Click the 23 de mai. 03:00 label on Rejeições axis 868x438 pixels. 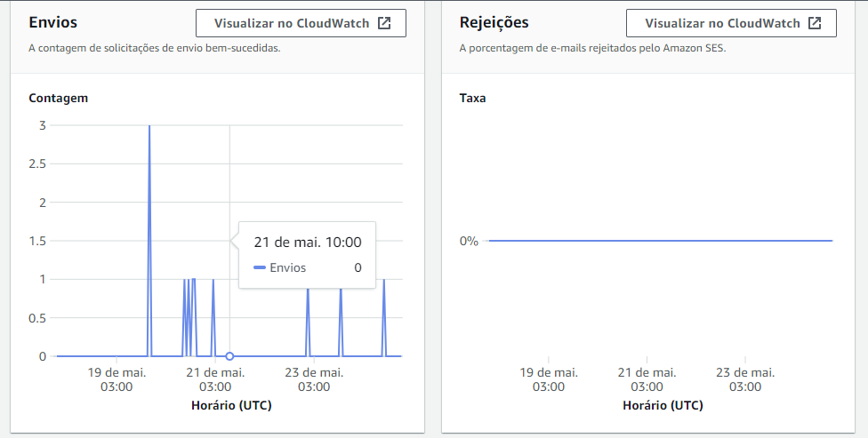tap(745, 379)
